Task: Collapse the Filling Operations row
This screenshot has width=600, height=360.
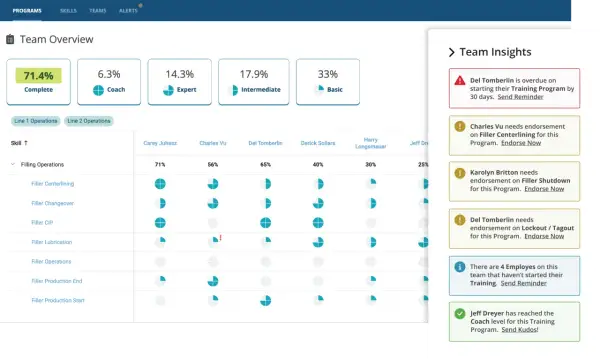Action: (13, 164)
